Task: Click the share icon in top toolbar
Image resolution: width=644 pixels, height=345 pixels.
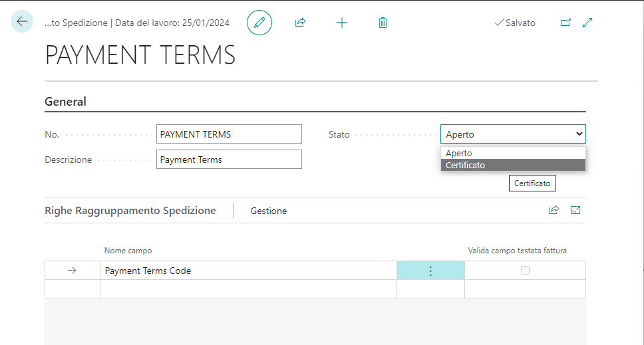Action: pos(300,23)
